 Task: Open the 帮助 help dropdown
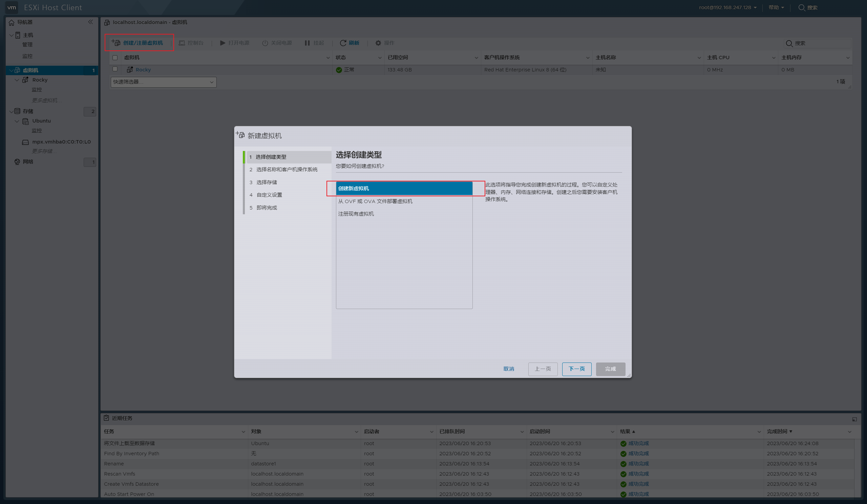[776, 7]
